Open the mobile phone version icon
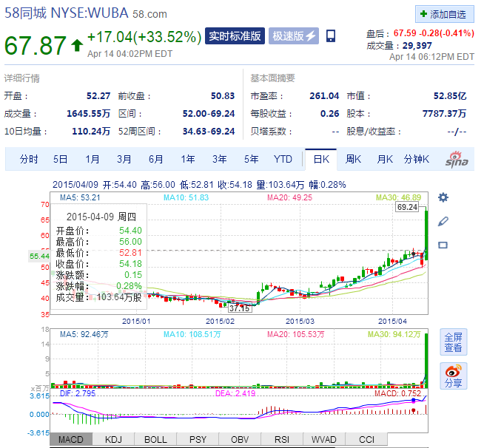 click(331, 35)
